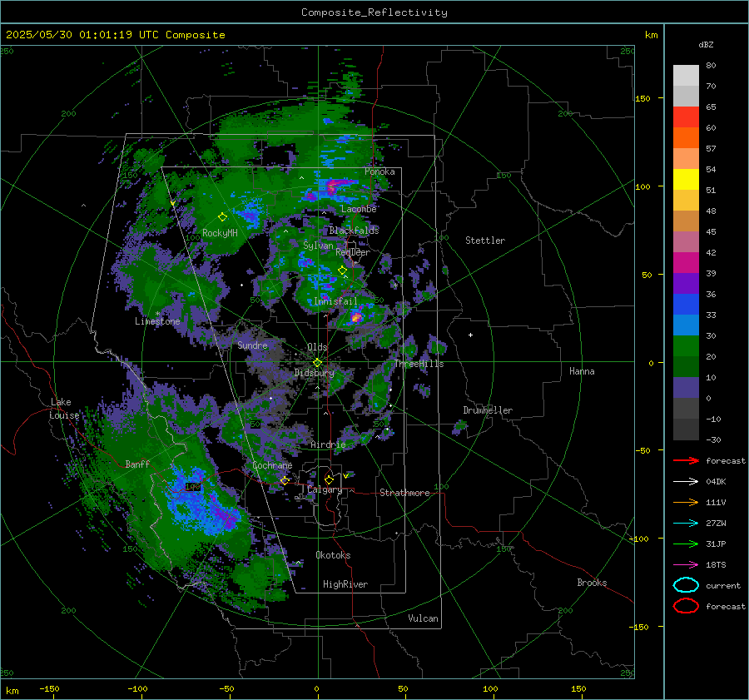
Task: Click the Calgary city label
Action: click(325, 489)
